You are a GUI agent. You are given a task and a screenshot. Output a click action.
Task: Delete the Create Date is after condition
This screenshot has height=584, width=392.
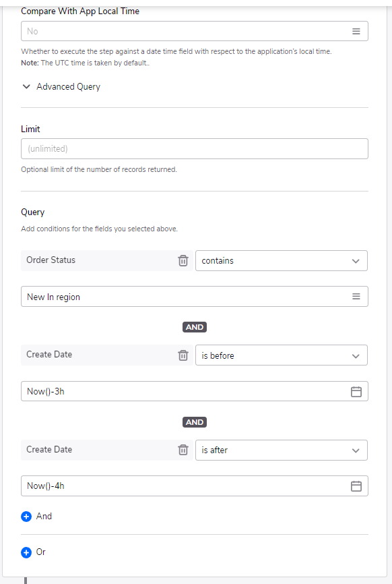pyautogui.click(x=183, y=450)
